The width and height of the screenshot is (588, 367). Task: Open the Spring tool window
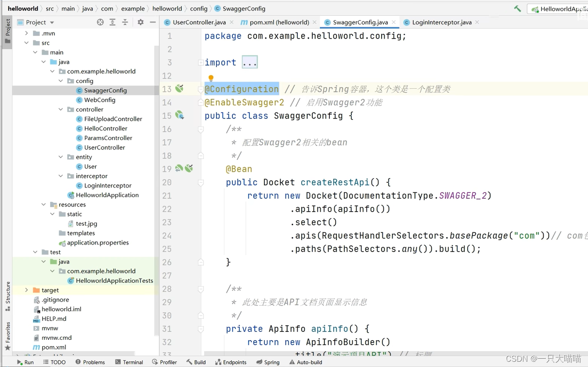click(268, 362)
